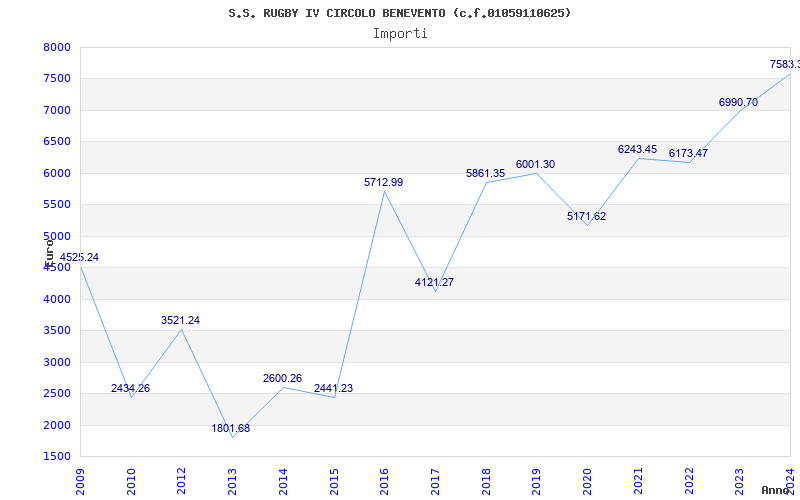Select the 5712.99 data label
The image size is (800, 500).
pyautogui.click(x=384, y=183)
